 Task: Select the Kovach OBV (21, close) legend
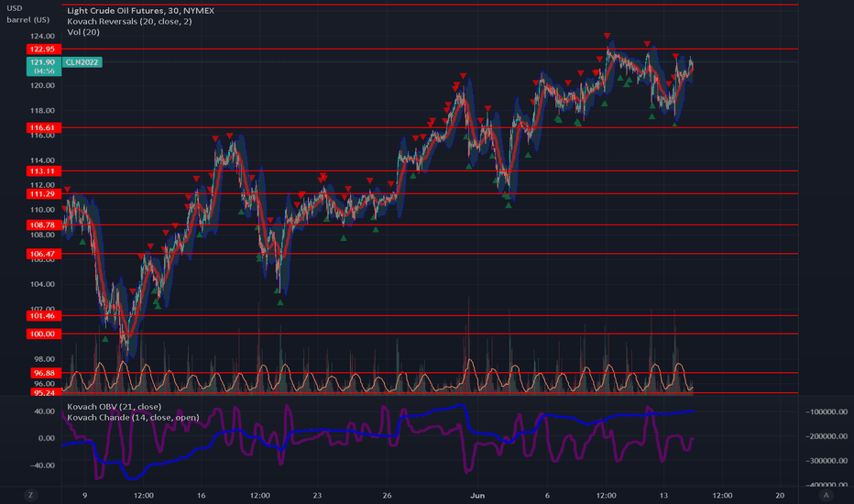[114, 407]
